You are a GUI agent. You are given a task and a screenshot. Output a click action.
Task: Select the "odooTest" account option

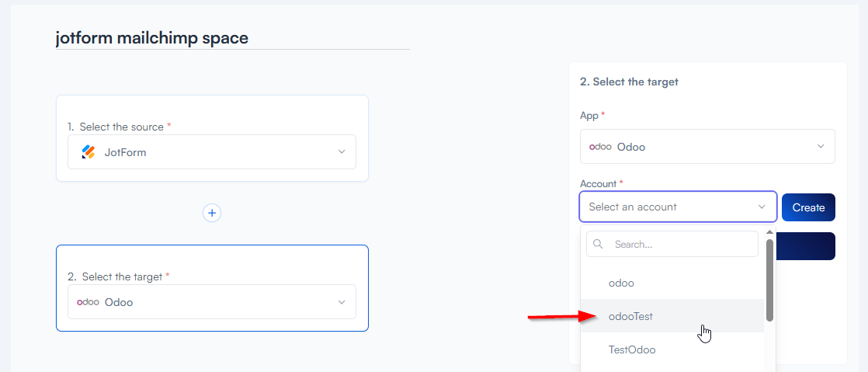click(x=630, y=316)
